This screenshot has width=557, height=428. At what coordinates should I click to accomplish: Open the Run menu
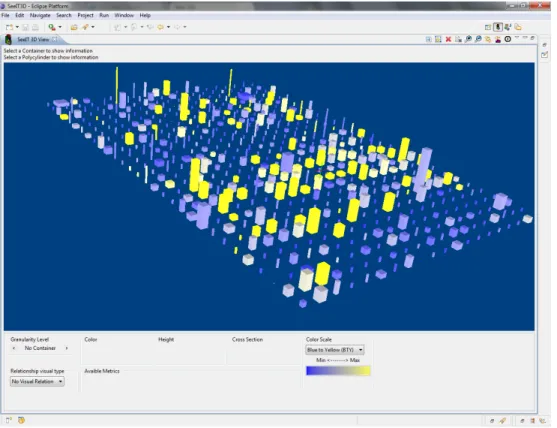pos(104,15)
